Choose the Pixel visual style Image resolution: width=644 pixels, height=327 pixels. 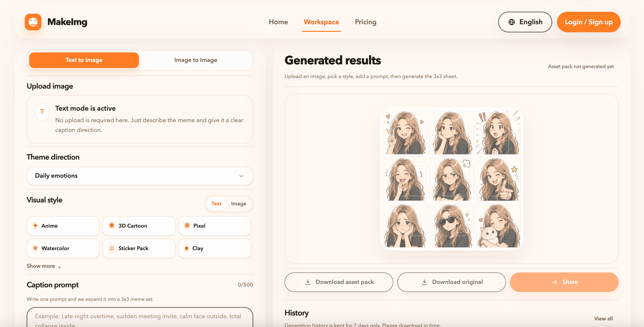click(x=215, y=226)
